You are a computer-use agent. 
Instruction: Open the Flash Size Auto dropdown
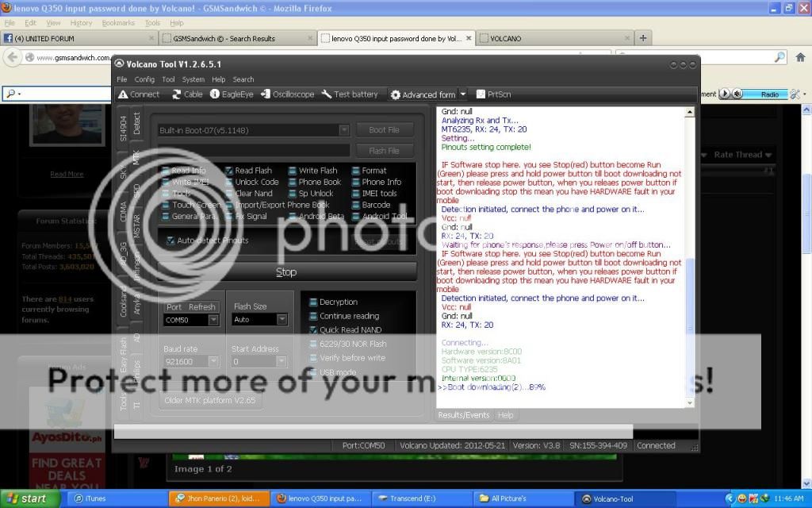[282, 320]
